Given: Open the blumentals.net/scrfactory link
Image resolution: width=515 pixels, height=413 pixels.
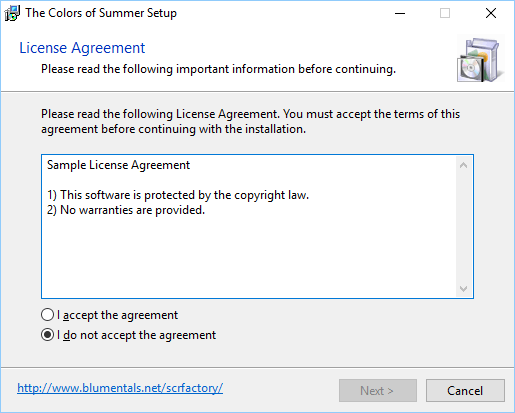Looking at the screenshot, I should [x=120, y=388].
